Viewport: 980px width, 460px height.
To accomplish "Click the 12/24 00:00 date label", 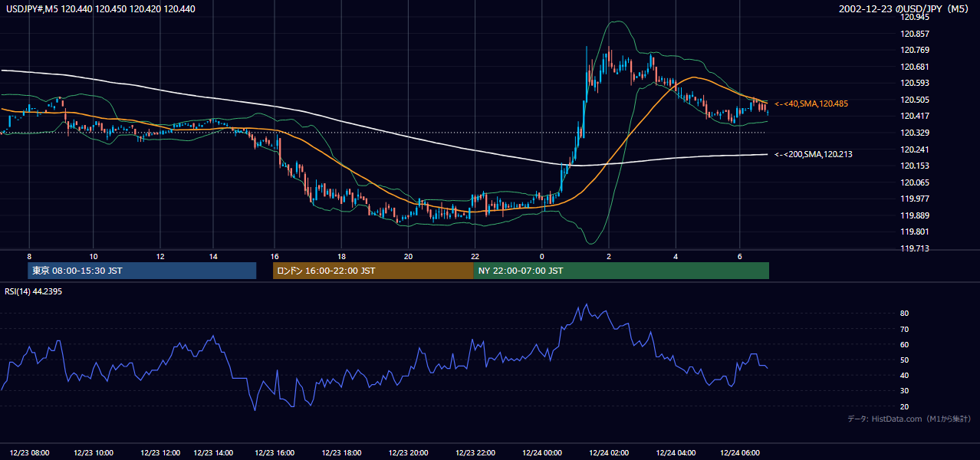I will pos(542,452).
